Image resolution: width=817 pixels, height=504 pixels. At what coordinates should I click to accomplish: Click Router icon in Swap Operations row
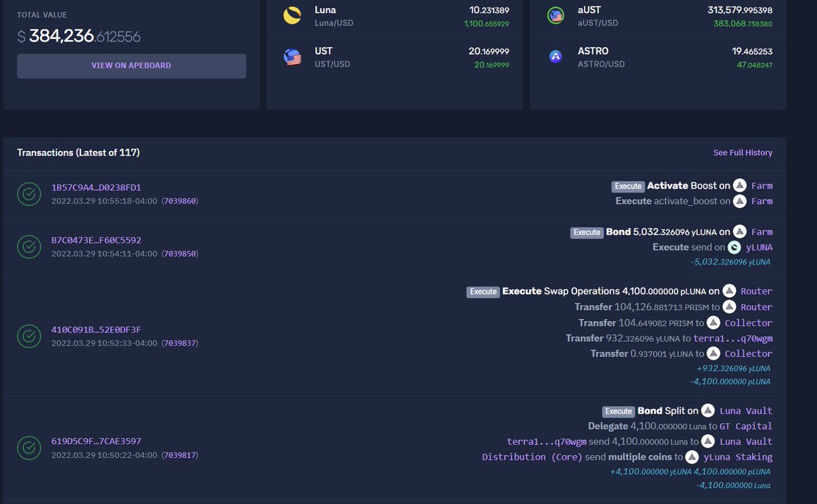730,291
